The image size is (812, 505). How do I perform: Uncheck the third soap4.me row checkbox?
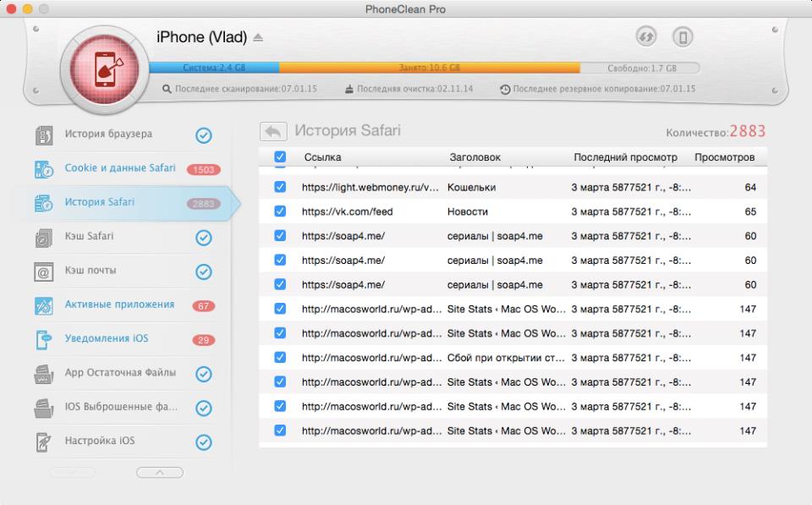[280, 284]
